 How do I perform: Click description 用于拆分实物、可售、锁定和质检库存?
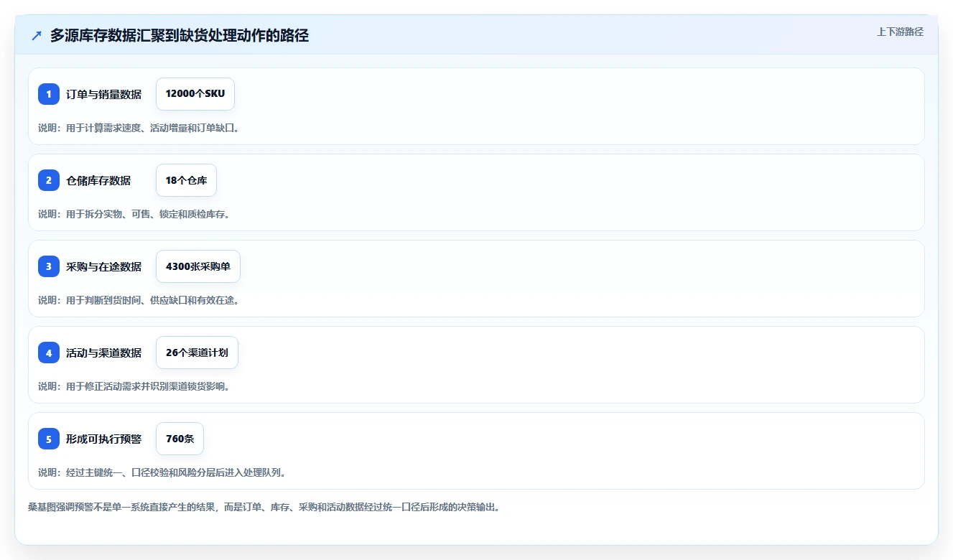(134, 214)
